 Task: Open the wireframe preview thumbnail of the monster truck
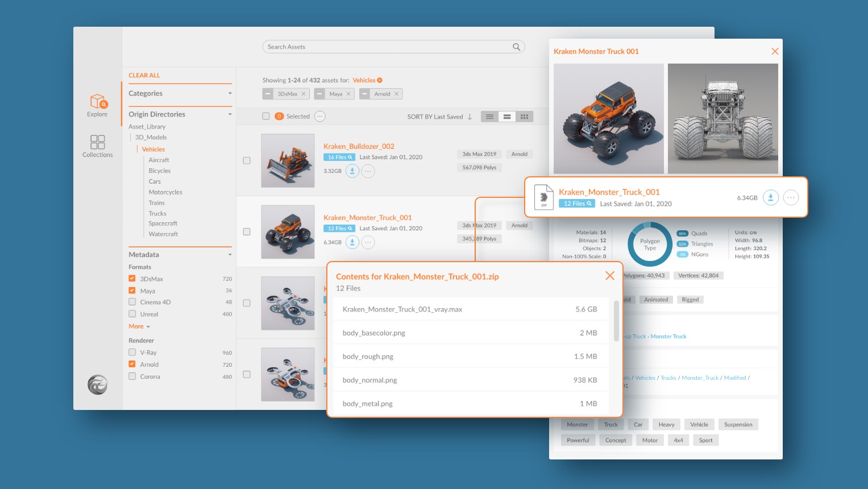click(x=722, y=118)
